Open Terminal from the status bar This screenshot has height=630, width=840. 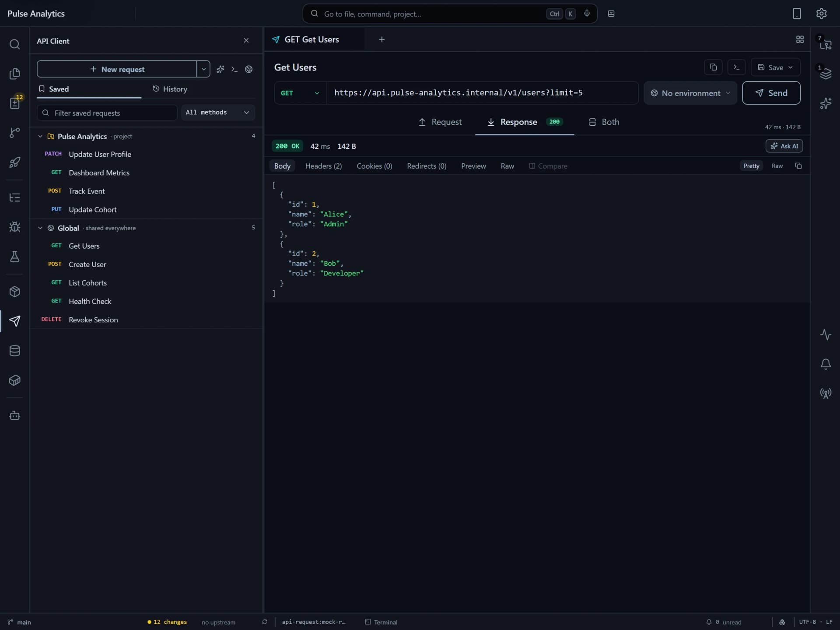[x=381, y=622]
